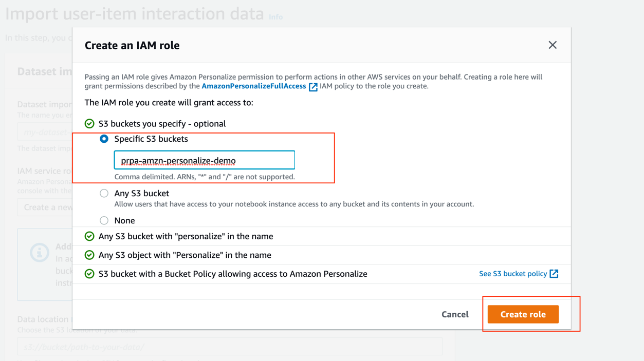
Task: Open the Create a new role dropdown
Action: coord(45,207)
